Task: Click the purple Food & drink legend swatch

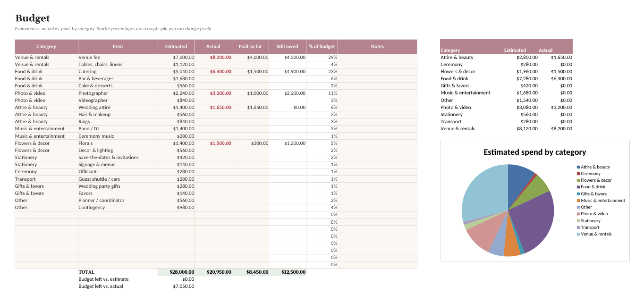Action: [578, 187]
